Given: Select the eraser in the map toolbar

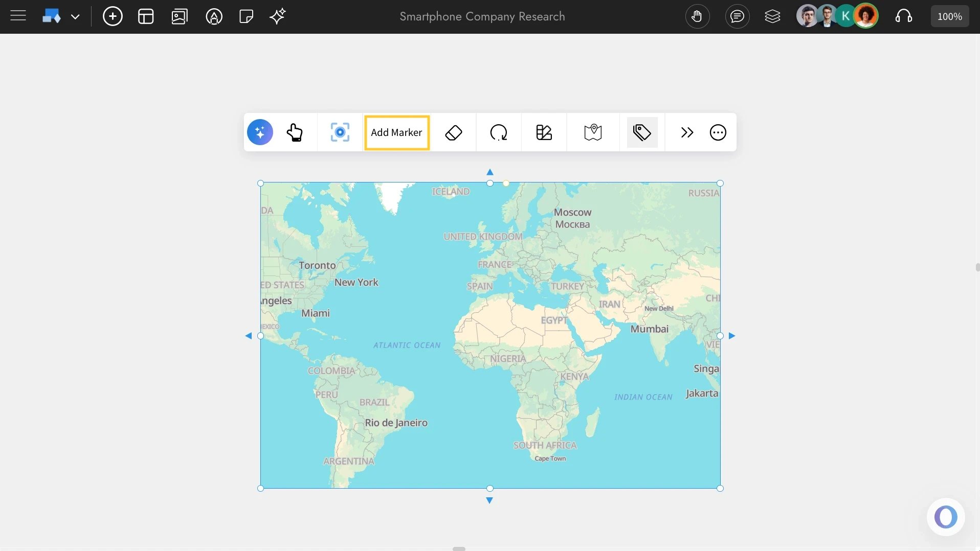Looking at the screenshot, I should [x=454, y=132].
